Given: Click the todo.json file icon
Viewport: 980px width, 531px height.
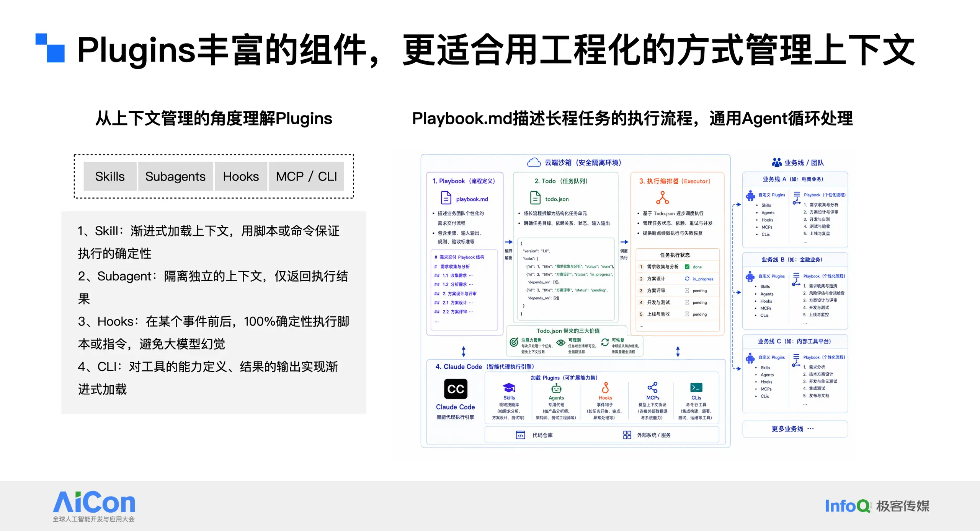Looking at the screenshot, I should pos(535,198).
